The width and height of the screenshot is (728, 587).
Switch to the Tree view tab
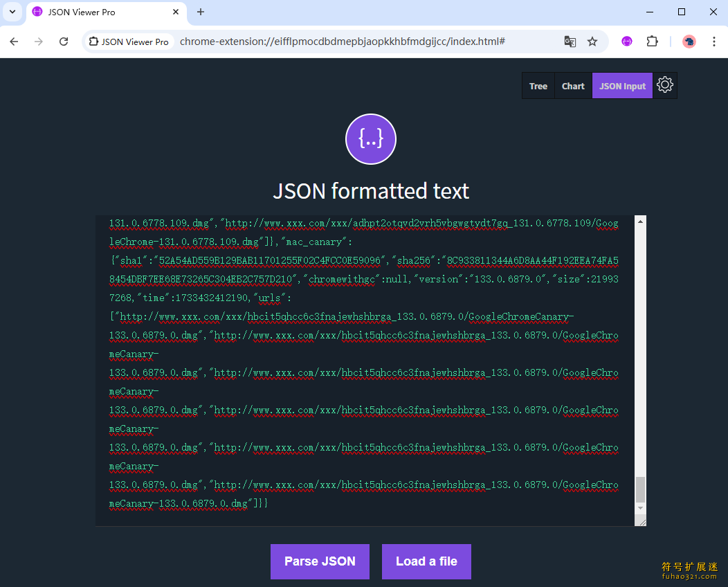[x=538, y=86]
